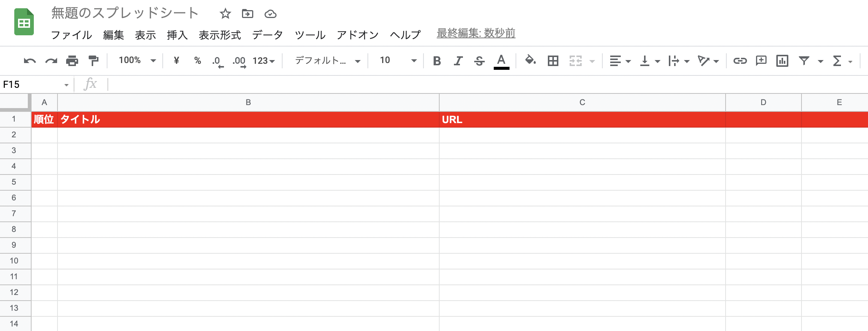Toggle italic formatting
Viewport: 868px width, 331px height.
pyautogui.click(x=458, y=61)
